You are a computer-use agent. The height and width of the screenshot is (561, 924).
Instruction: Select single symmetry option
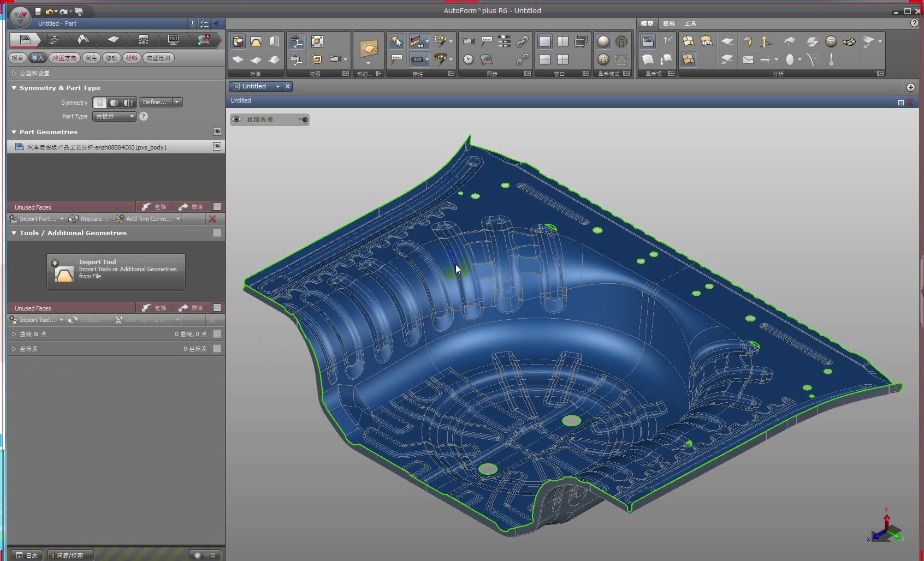[x=114, y=103]
